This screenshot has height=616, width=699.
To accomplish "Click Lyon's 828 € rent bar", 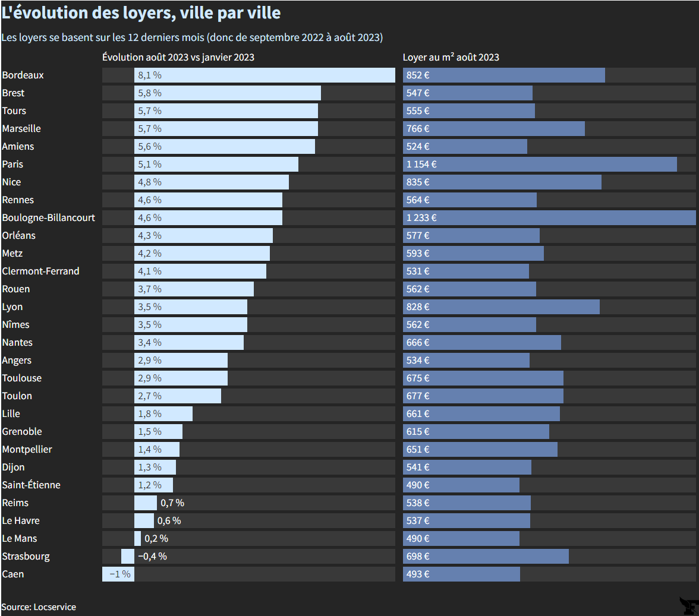I will pyautogui.click(x=501, y=307).
